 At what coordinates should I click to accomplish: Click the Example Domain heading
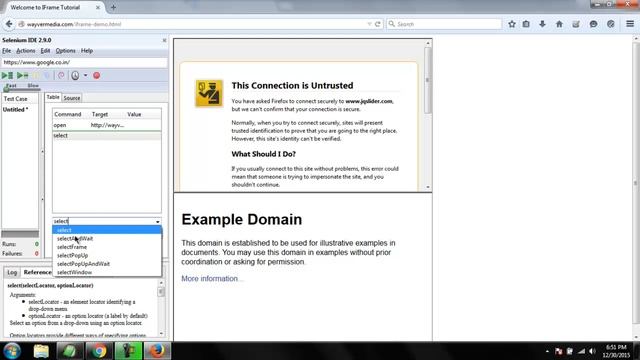[x=242, y=220]
